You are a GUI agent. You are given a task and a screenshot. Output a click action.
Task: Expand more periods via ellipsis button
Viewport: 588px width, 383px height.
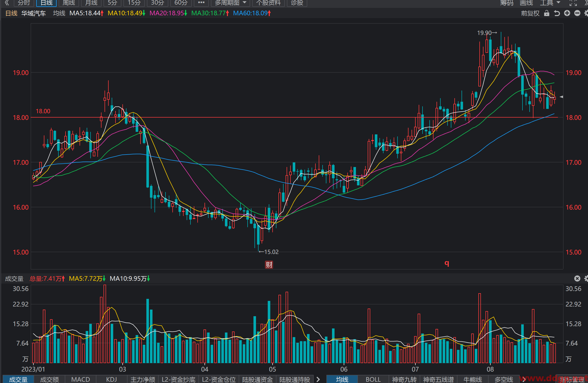point(201,3)
